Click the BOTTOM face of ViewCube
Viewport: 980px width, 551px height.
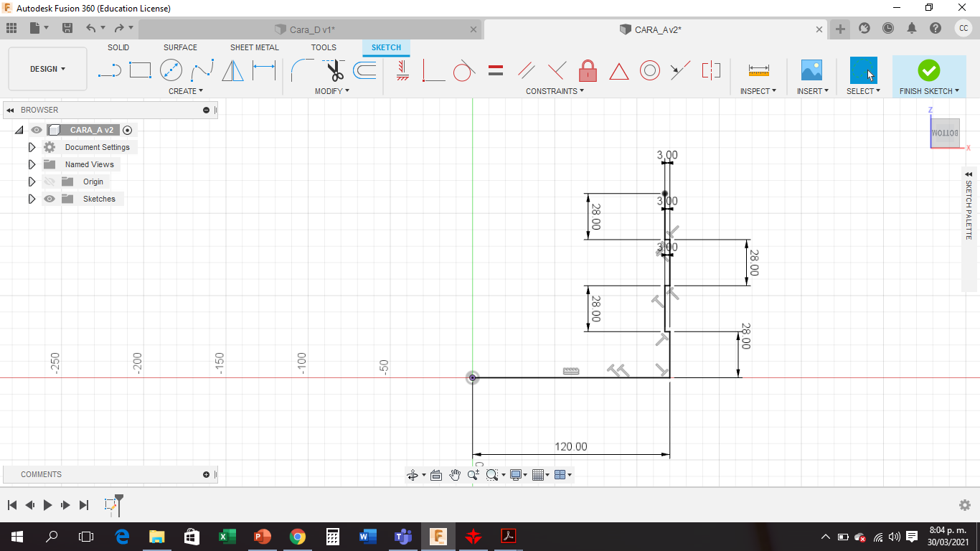(x=945, y=133)
